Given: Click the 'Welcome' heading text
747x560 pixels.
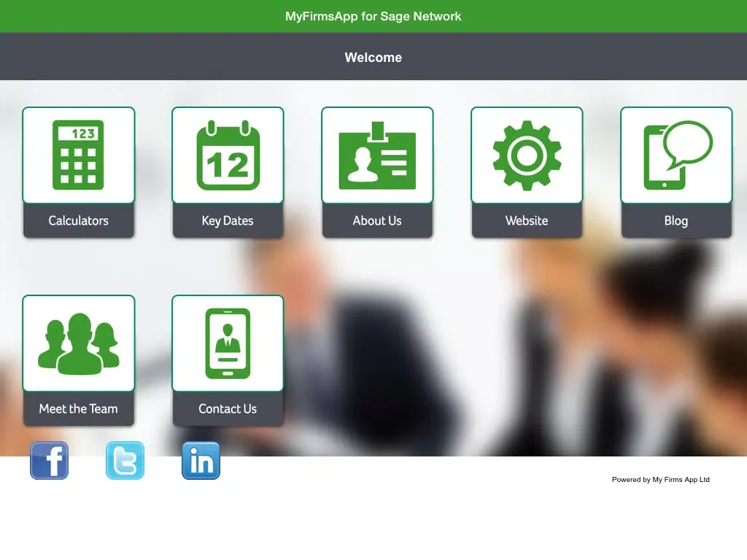Looking at the screenshot, I should click(373, 57).
